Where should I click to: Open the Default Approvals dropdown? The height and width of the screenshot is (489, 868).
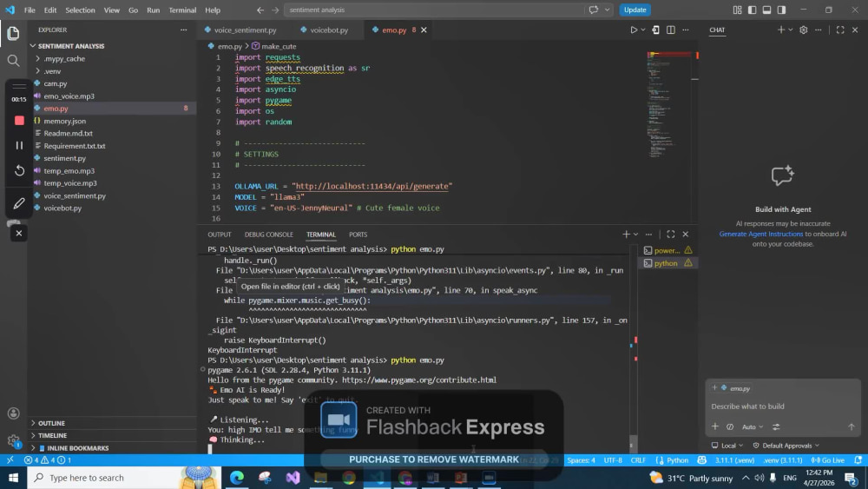[786, 446]
